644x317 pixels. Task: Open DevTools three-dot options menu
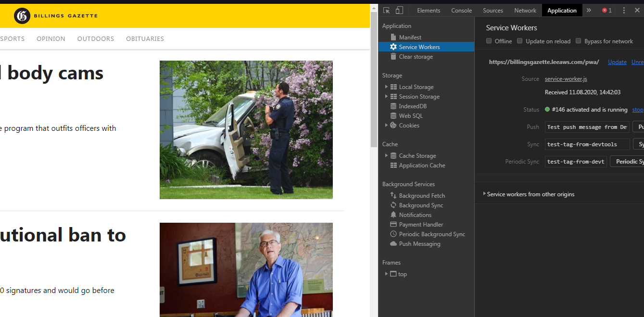624,10
